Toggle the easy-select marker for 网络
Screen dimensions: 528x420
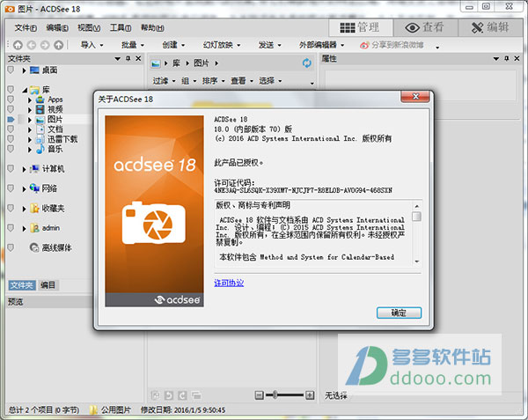pyautogui.click(x=11, y=188)
